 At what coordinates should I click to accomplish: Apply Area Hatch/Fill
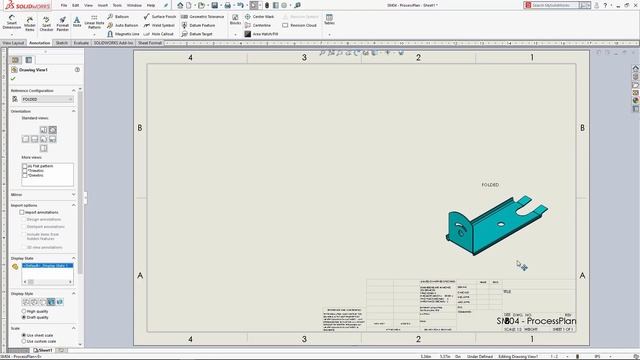[x=261, y=34]
